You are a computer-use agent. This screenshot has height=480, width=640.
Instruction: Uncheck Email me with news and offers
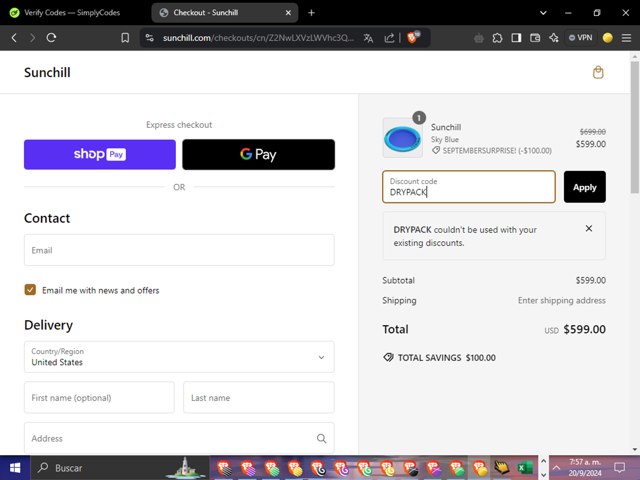coord(30,290)
